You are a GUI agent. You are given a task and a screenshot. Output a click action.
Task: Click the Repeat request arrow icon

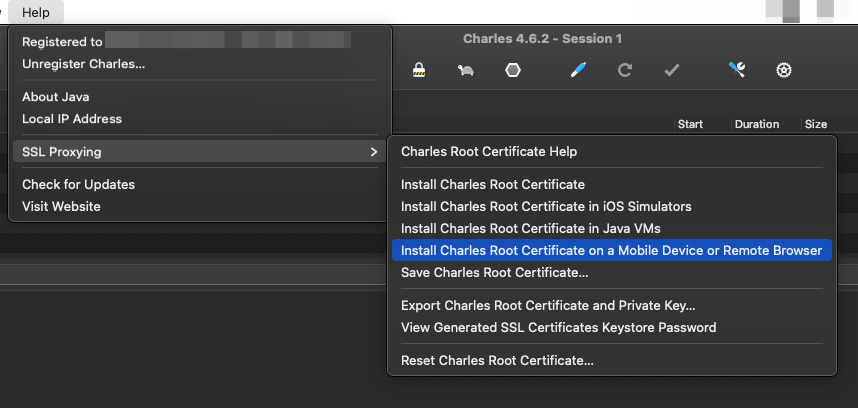point(625,70)
